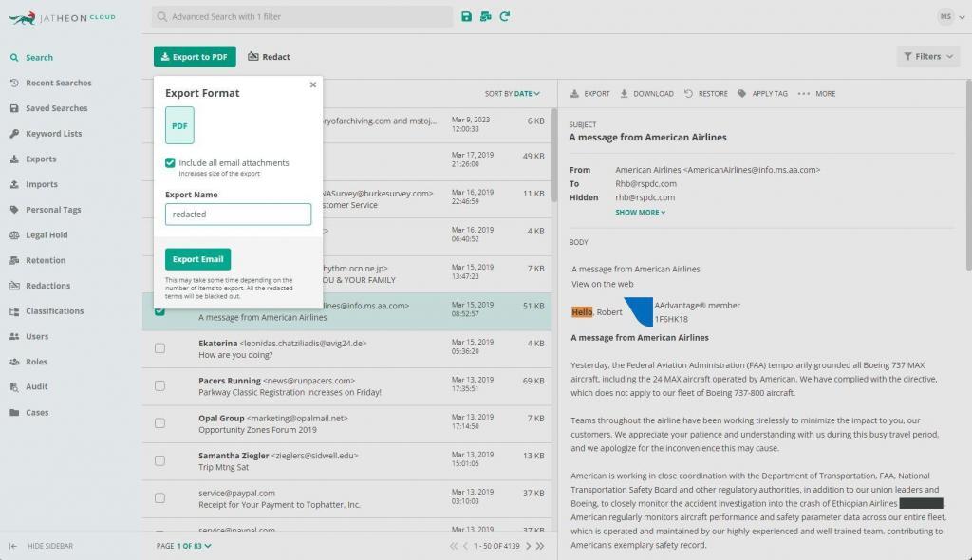Select the PDF export format tile
Image resolution: width=972 pixels, height=560 pixels.
point(179,125)
